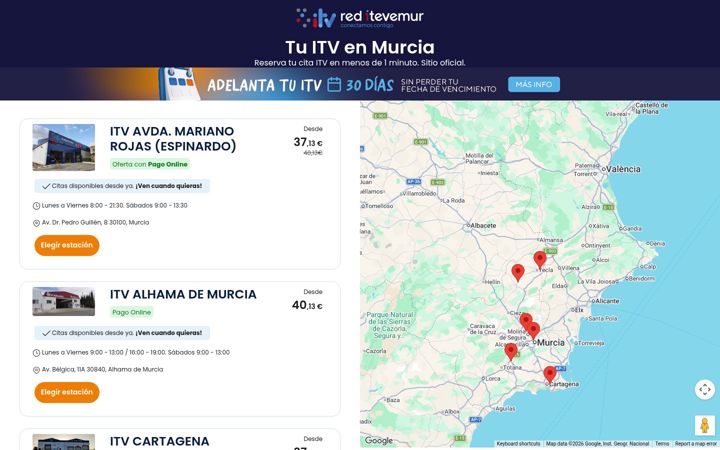Click the Albacete label on the map
The height and width of the screenshot is (450, 720).
click(483, 225)
